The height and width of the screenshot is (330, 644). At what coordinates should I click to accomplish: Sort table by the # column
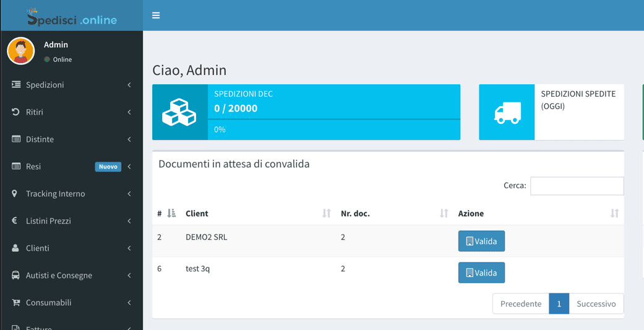(167, 213)
